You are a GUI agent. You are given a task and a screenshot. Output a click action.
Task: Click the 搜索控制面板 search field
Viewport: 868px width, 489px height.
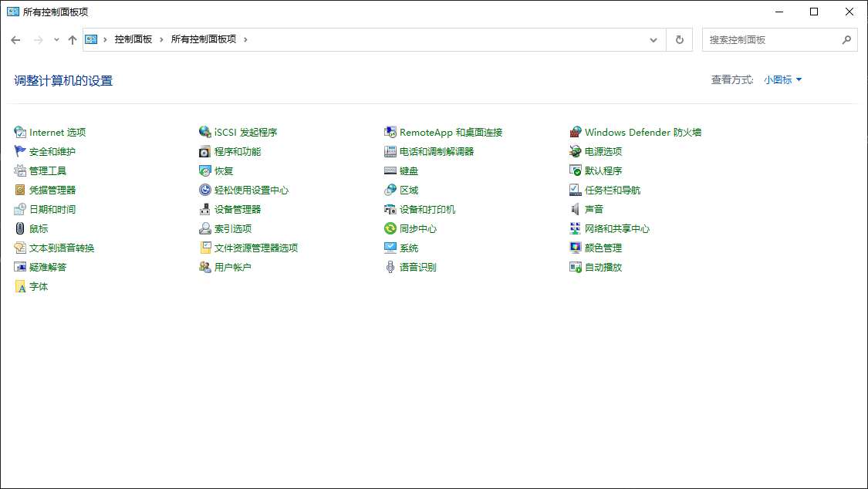tap(772, 40)
